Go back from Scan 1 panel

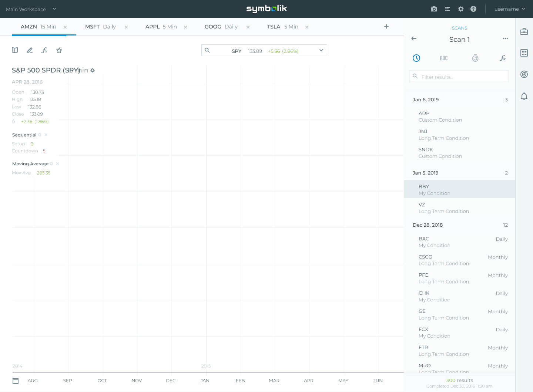click(414, 38)
